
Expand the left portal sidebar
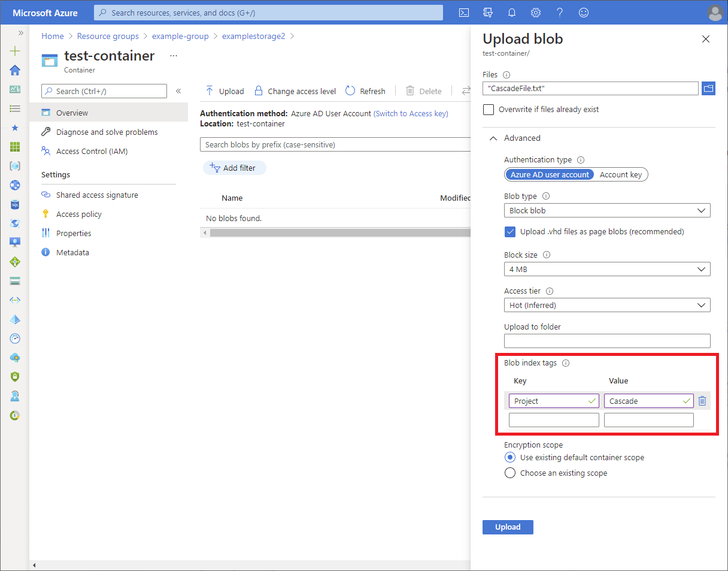point(20,33)
